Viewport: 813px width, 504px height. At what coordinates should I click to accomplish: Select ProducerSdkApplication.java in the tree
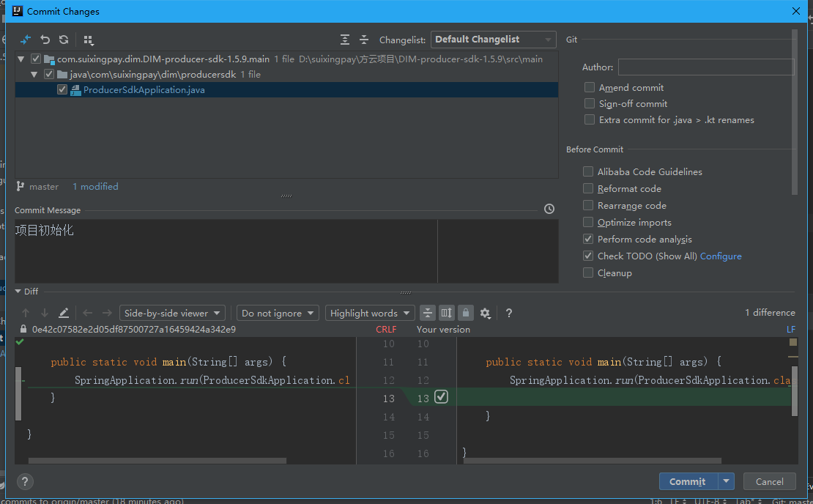tap(144, 90)
